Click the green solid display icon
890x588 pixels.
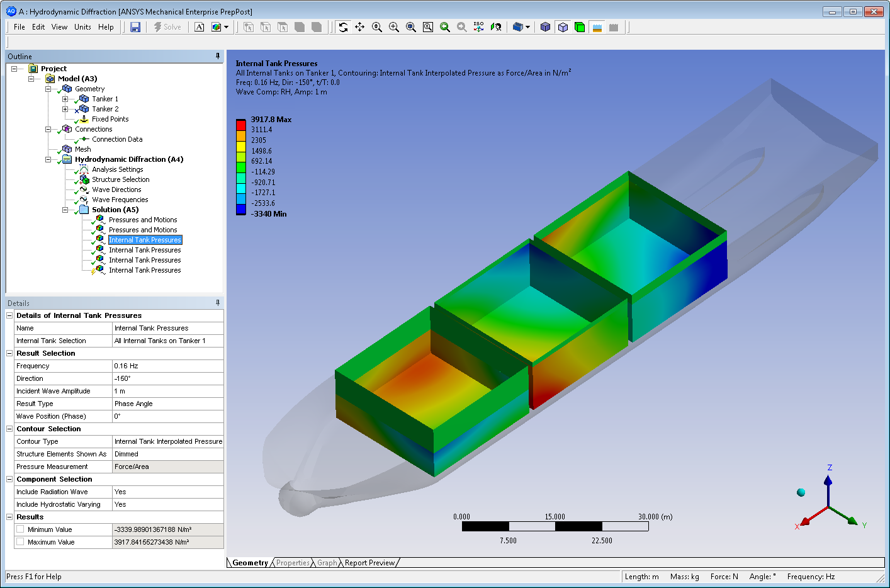[x=580, y=27]
